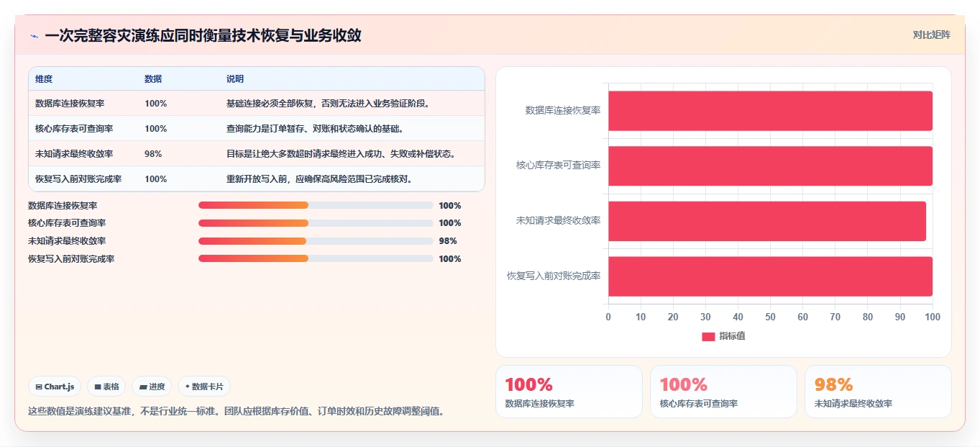Click the lightning icon beside the title
980x447 pixels.
[x=34, y=36]
